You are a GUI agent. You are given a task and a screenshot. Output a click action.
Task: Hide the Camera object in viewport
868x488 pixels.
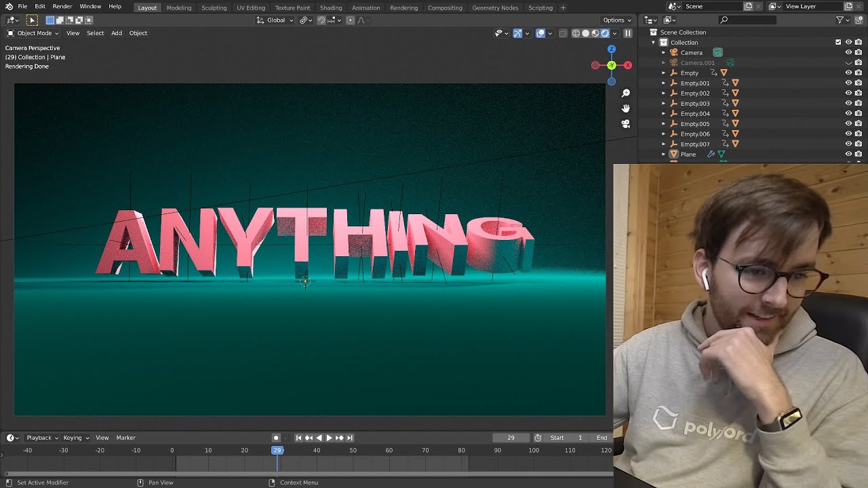(x=848, y=53)
